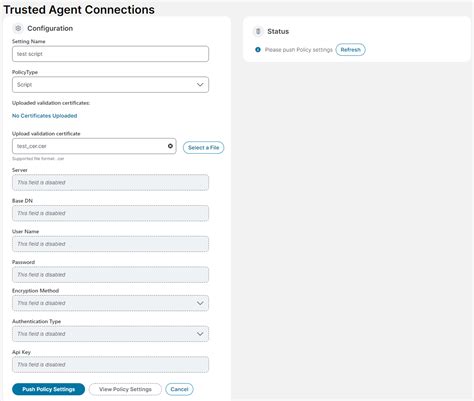The image size is (474, 401).
Task: Click the disabled Base DN field
Action: (x=110, y=213)
